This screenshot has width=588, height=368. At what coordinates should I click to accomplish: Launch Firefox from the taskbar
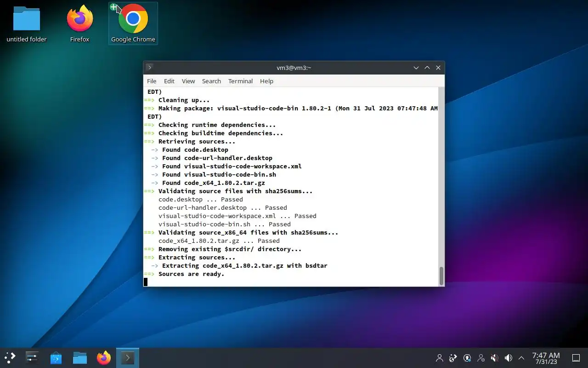[x=104, y=357]
